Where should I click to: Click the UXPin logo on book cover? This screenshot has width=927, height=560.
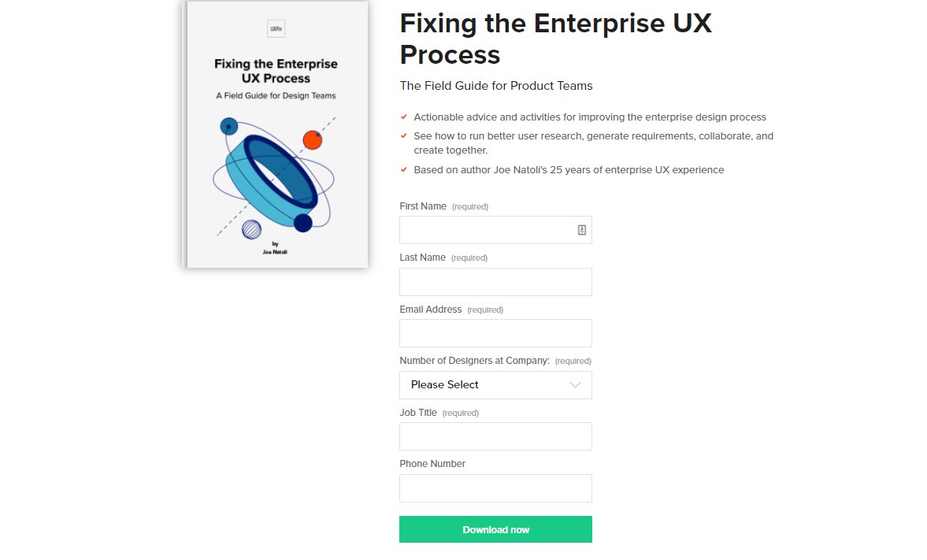pyautogui.click(x=276, y=28)
